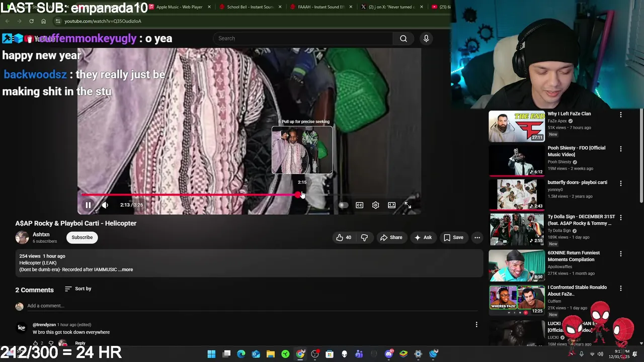The width and height of the screenshot is (644, 362).
Task: Open menu for Pooh Shiesty FDO video
Action: [621, 149]
